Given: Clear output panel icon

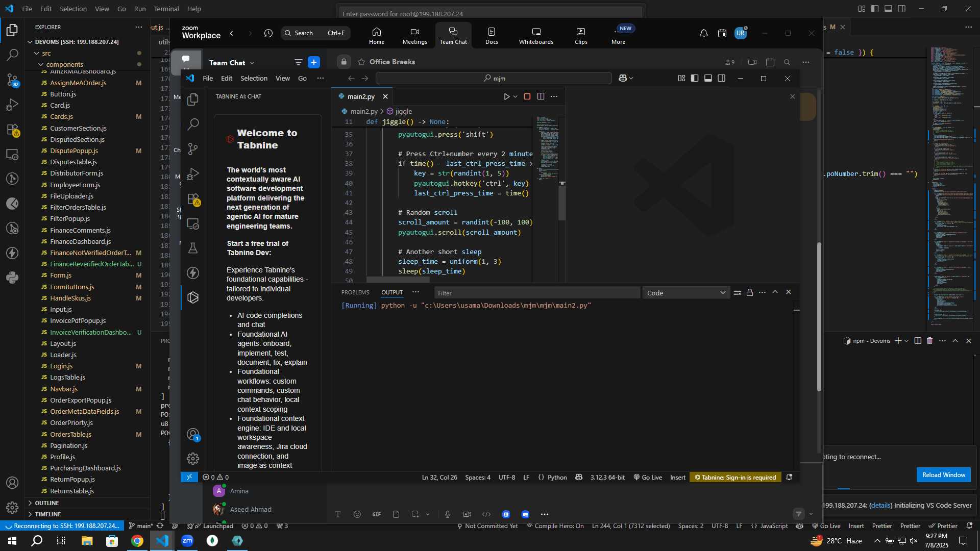Looking at the screenshot, I should 737,292.
